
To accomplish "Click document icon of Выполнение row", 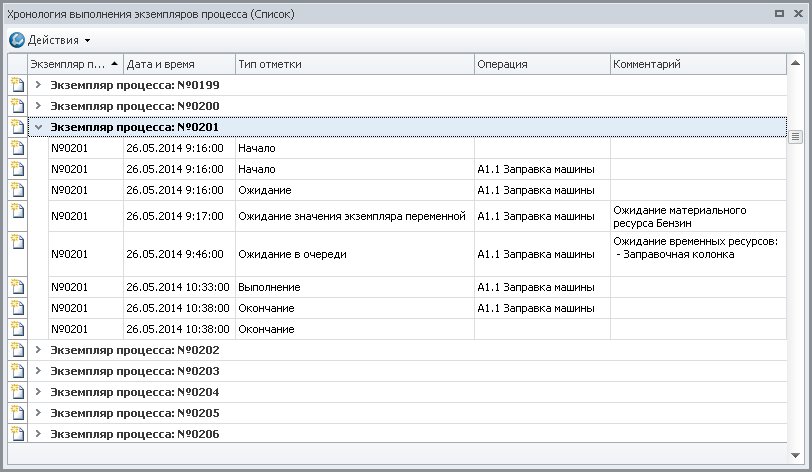I will [18, 287].
